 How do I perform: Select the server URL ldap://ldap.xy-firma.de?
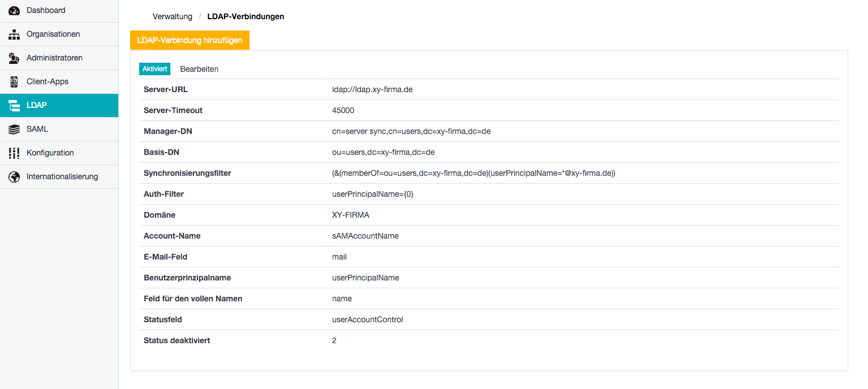click(372, 89)
